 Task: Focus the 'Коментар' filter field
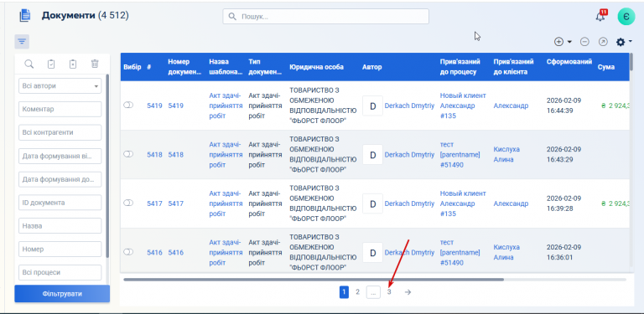pyautogui.click(x=60, y=110)
